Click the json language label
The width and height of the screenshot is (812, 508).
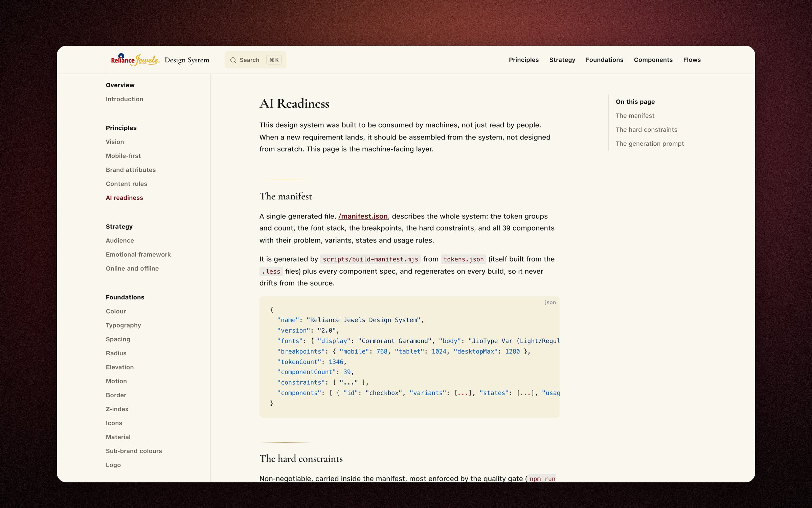pyautogui.click(x=550, y=302)
